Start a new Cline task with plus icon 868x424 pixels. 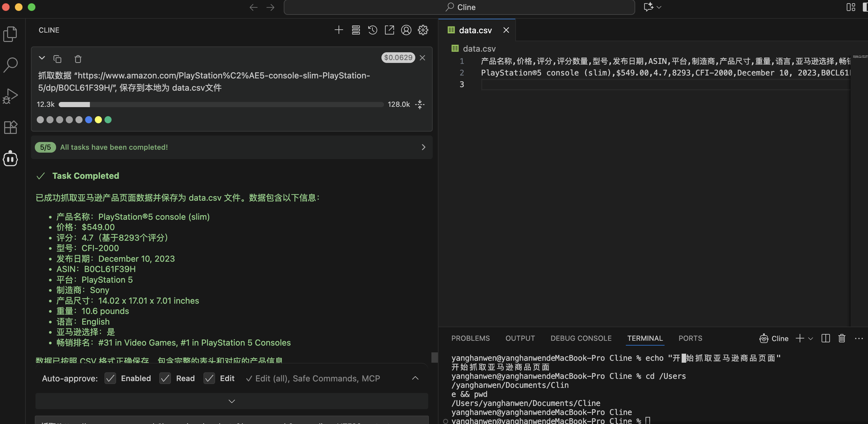(339, 30)
